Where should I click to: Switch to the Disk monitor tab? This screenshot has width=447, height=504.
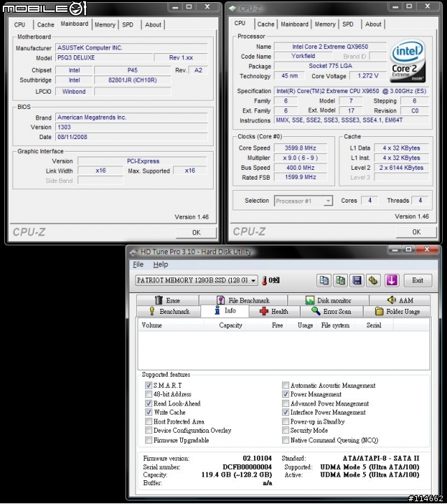tap(328, 300)
